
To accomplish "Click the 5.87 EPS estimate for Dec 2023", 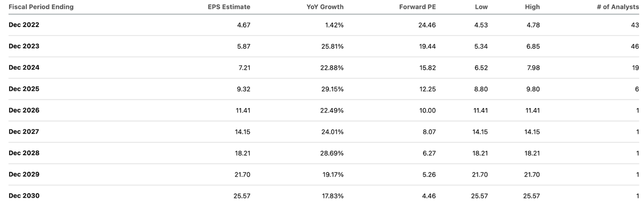I will click(243, 46).
